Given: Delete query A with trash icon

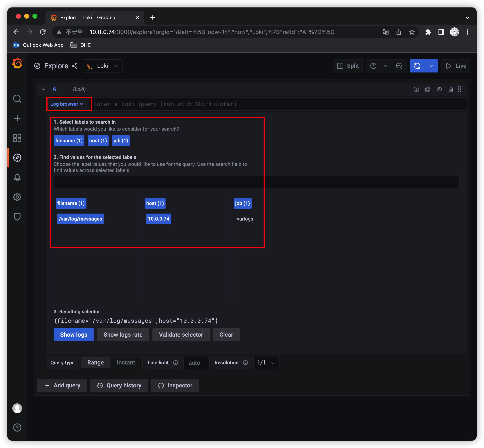Looking at the screenshot, I should coord(451,89).
